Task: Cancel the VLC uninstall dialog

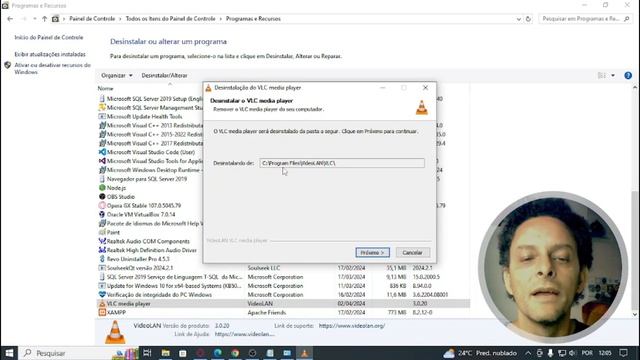Action: [412, 253]
